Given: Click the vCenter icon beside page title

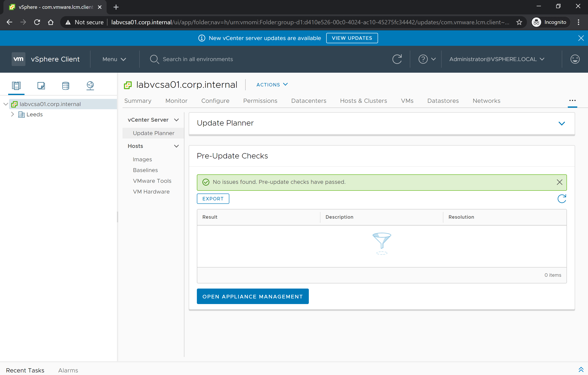Looking at the screenshot, I should [128, 85].
